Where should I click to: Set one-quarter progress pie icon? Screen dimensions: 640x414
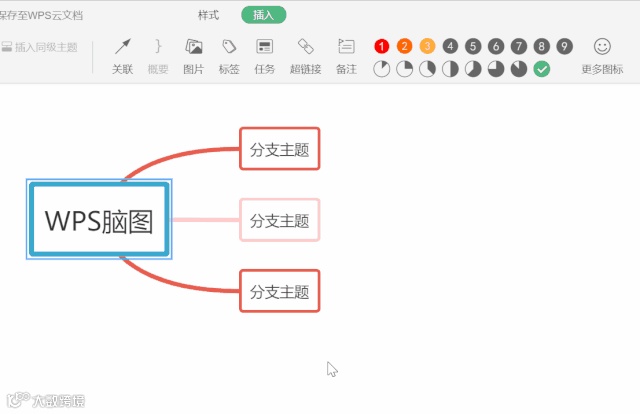click(x=404, y=69)
